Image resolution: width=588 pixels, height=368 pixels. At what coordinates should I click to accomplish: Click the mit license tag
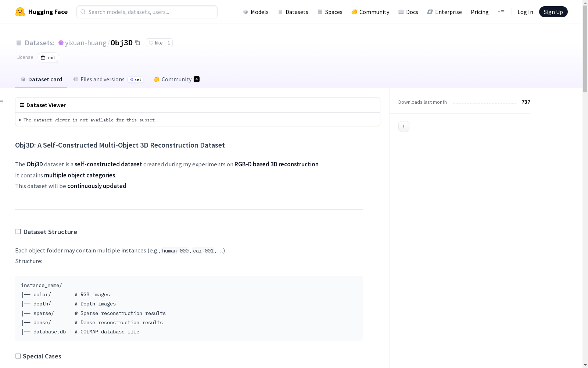(48, 57)
